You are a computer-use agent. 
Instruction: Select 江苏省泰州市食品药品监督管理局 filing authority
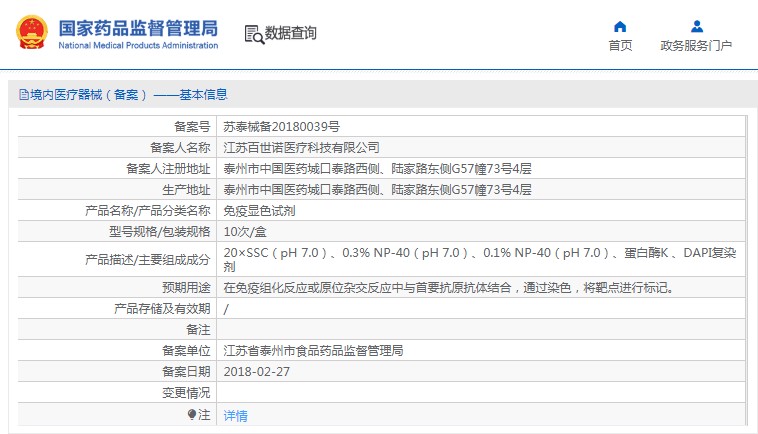pyautogui.click(x=313, y=351)
